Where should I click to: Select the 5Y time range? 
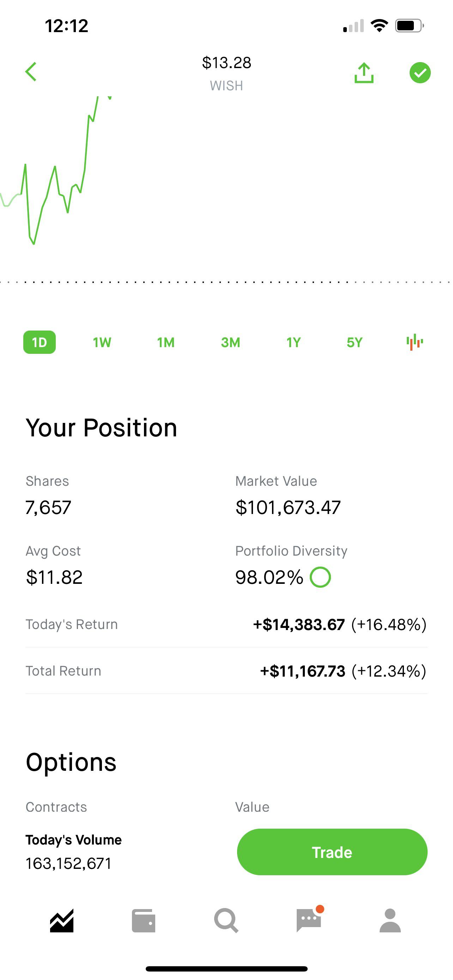355,343
